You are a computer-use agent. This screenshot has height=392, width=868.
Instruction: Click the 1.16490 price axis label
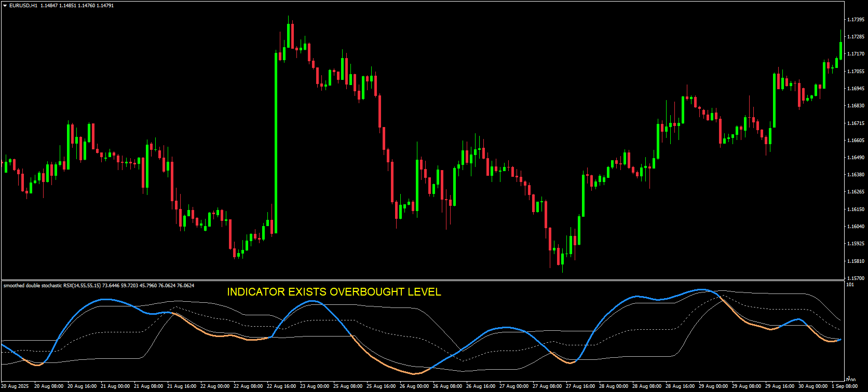tap(856, 158)
